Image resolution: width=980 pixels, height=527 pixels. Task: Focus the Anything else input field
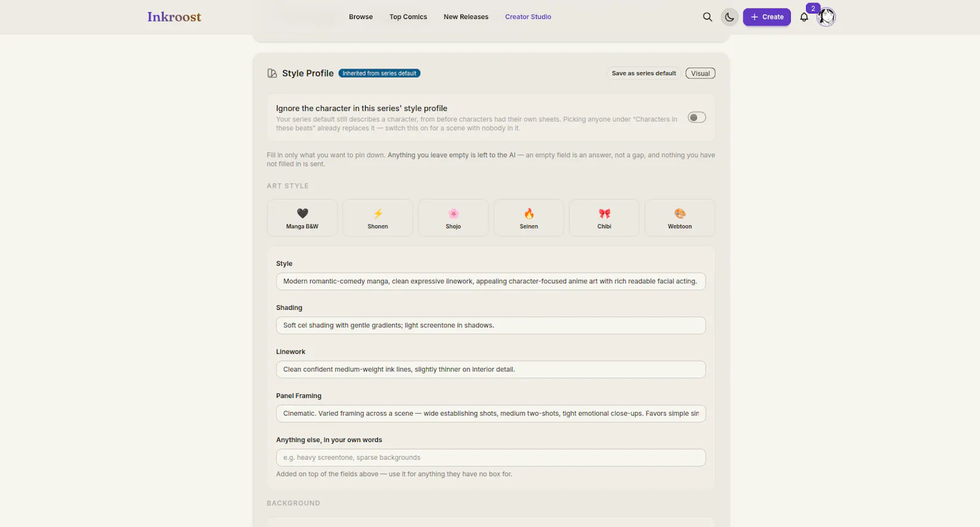click(x=491, y=458)
